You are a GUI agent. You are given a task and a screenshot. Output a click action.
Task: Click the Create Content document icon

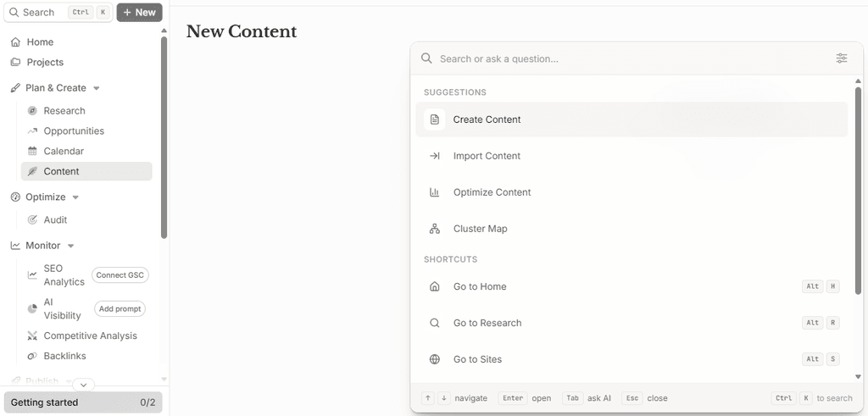435,119
